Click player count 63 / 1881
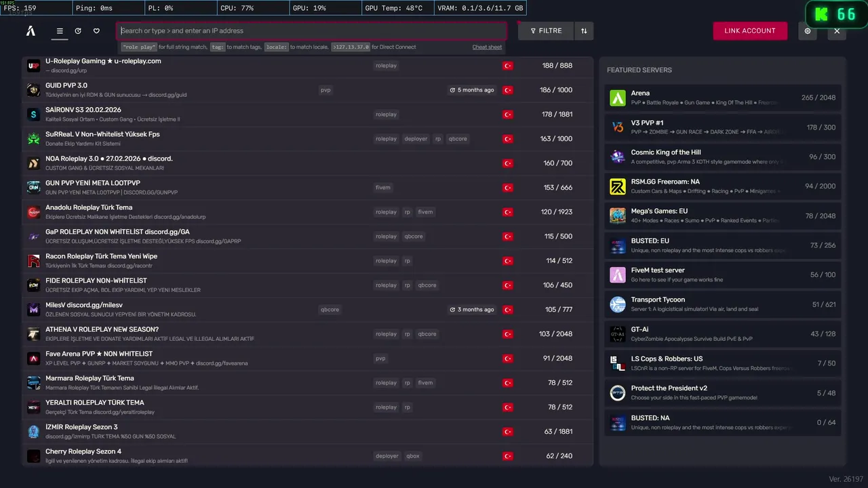868x488 pixels. point(558,432)
